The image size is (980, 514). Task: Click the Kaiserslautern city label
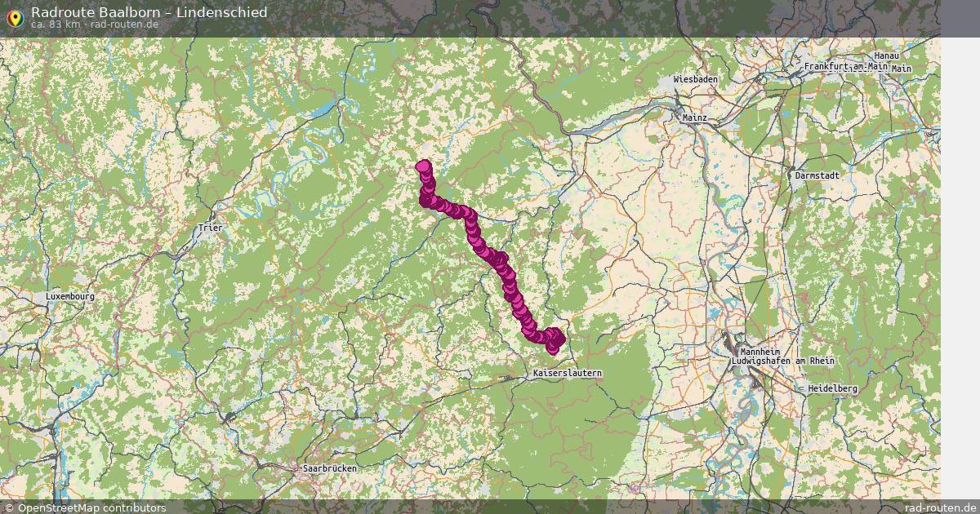pos(567,373)
